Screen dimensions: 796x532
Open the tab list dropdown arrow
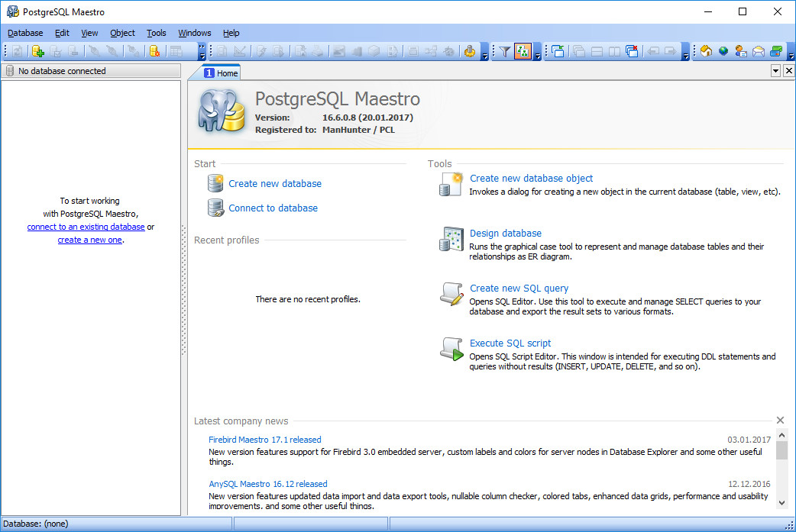click(775, 71)
